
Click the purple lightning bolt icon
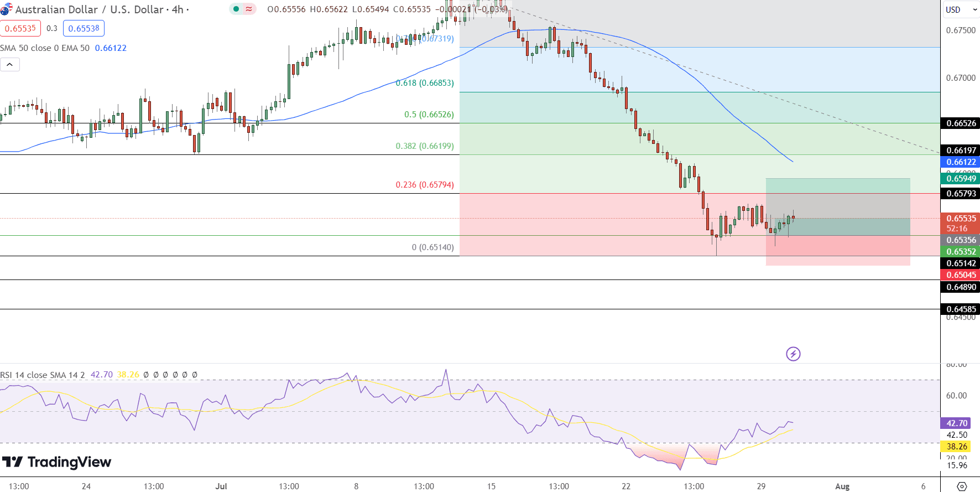click(x=793, y=354)
